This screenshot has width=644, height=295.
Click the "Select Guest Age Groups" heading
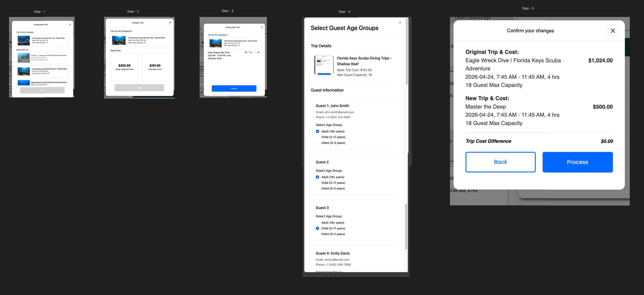(x=345, y=28)
